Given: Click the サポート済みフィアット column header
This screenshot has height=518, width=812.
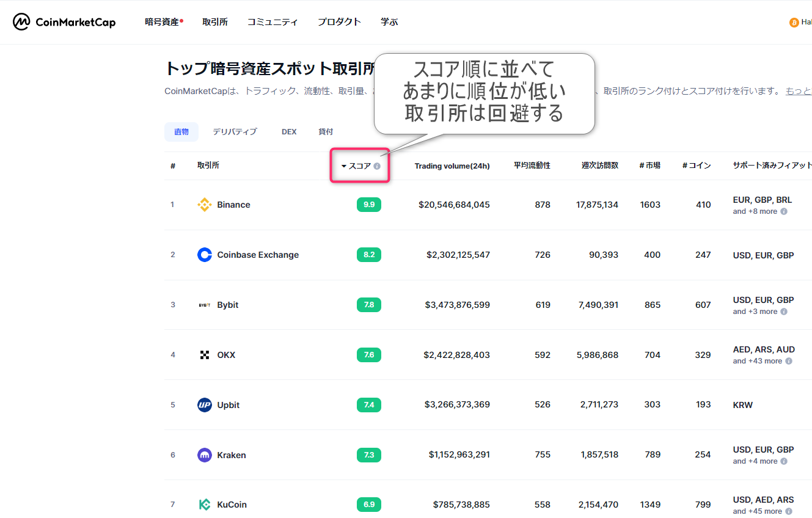Looking at the screenshot, I should 772,166.
